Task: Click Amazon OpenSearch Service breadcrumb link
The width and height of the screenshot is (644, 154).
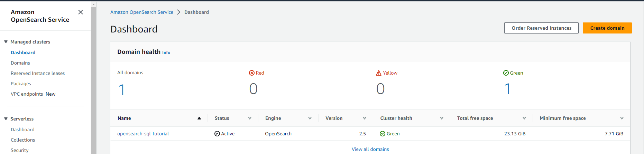Action: [142, 12]
